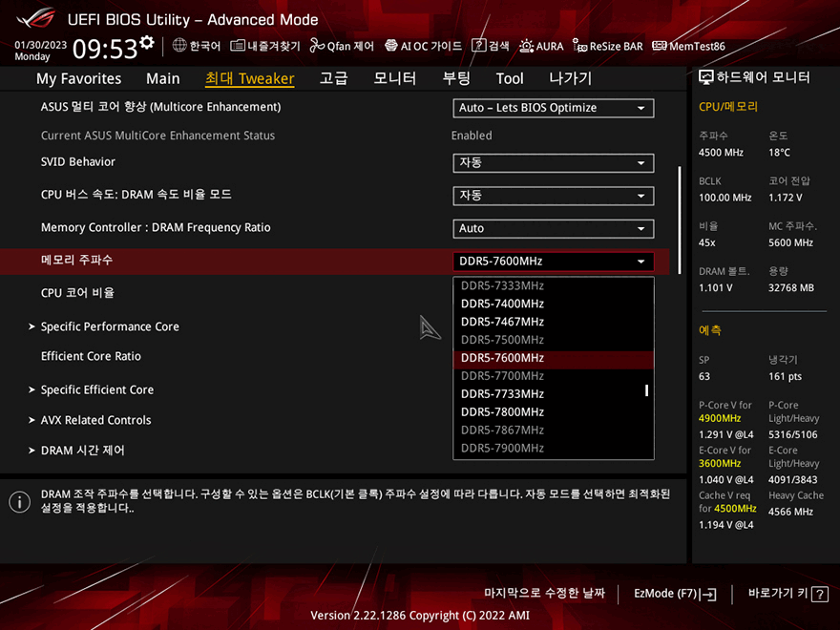The height and width of the screenshot is (630, 840).
Task: Open the 고급 advanced tab
Action: (x=333, y=78)
